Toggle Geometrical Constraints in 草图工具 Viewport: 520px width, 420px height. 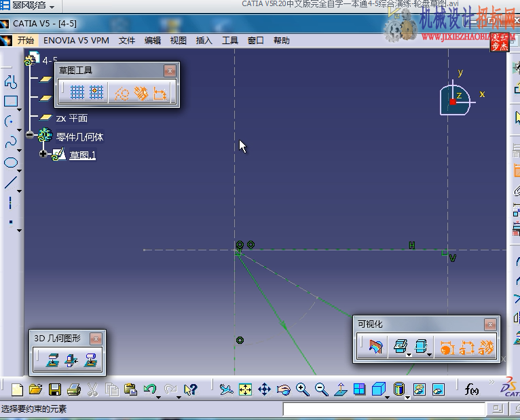(x=141, y=94)
